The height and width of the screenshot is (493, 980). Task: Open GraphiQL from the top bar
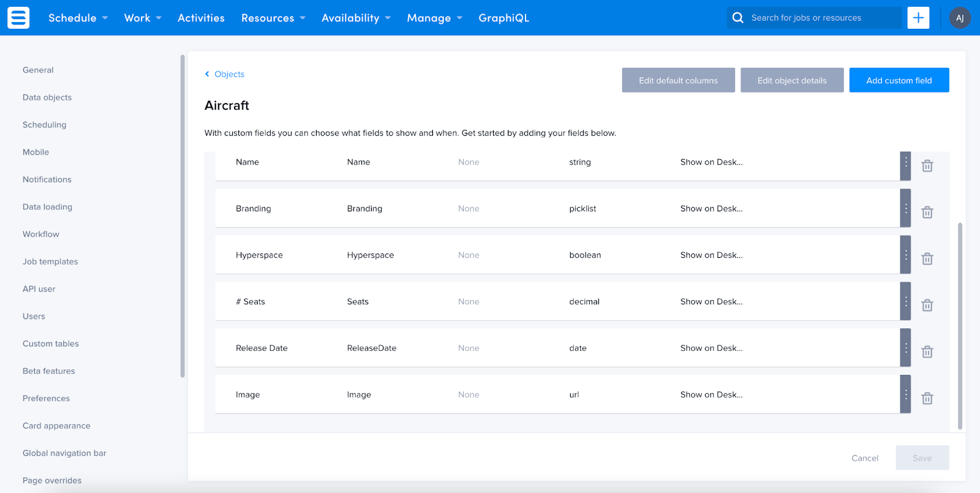tap(503, 18)
